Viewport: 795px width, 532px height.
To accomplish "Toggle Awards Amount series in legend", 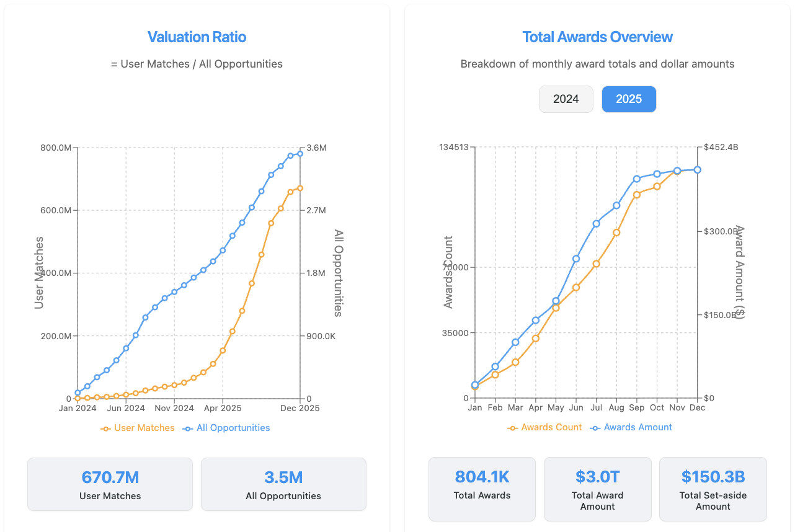I will pyautogui.click(x=637, y=427).
